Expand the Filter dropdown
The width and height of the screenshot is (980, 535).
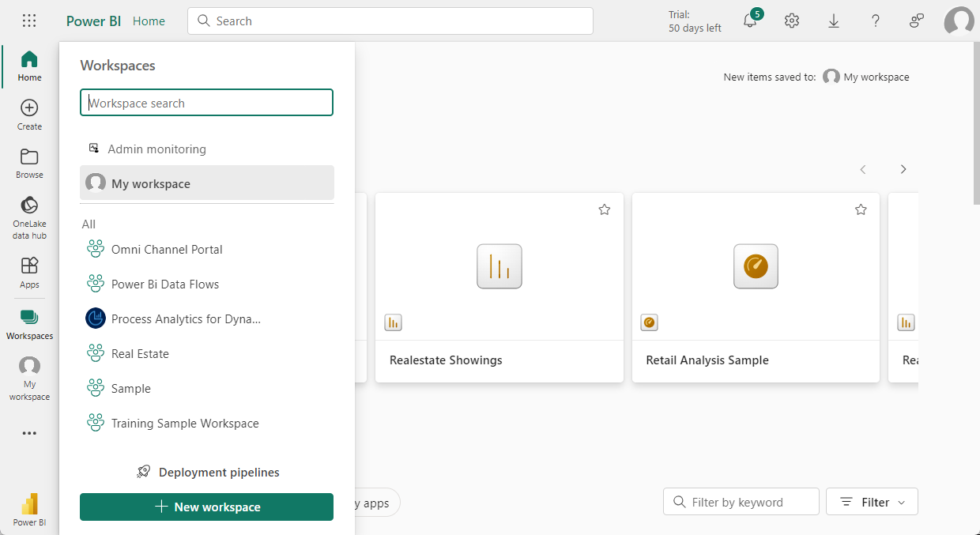coord(872,502)
